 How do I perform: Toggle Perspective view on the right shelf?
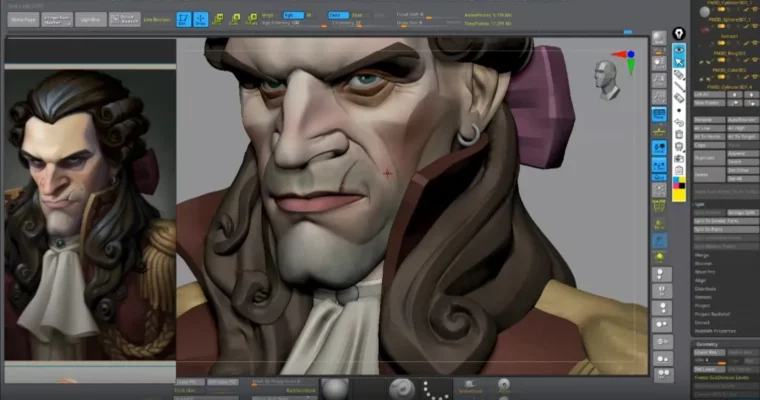(x=659, y=114)
